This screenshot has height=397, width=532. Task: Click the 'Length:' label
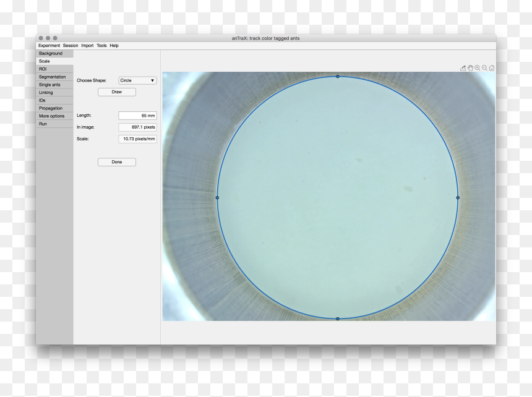(x=84, y=115)
